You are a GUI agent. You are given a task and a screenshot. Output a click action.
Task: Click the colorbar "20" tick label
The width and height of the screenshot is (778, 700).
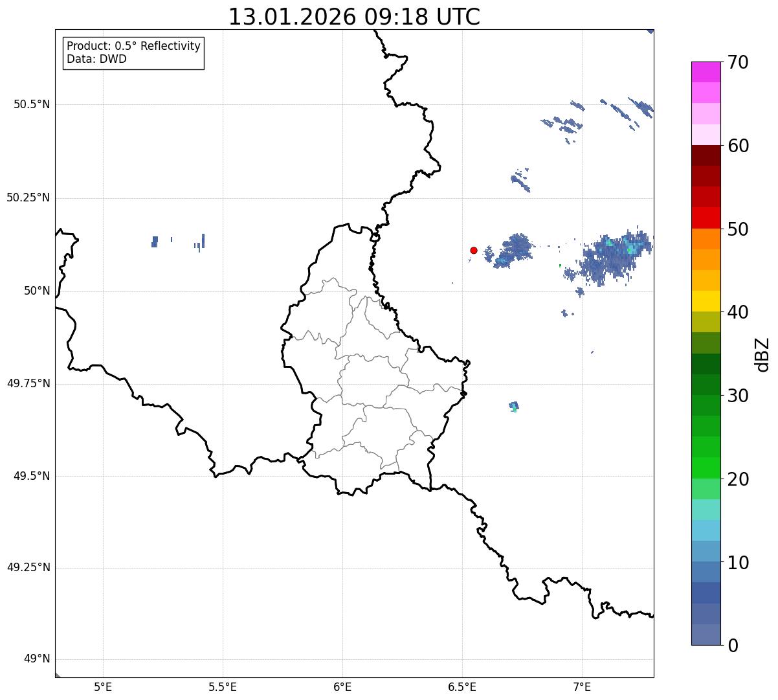tap(738, 479)
